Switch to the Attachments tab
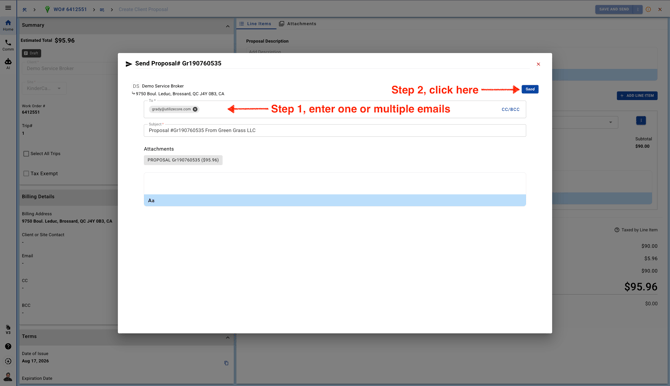670x386 pixels. point(297,24)
